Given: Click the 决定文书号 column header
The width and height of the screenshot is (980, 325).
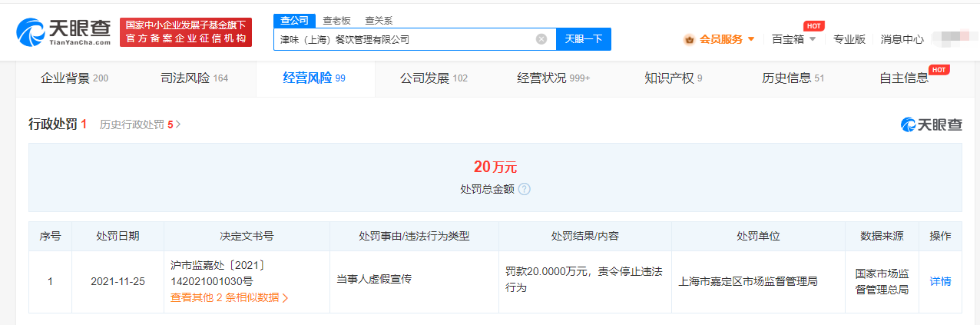Looking at the screenshot, I should pos(247,237).
